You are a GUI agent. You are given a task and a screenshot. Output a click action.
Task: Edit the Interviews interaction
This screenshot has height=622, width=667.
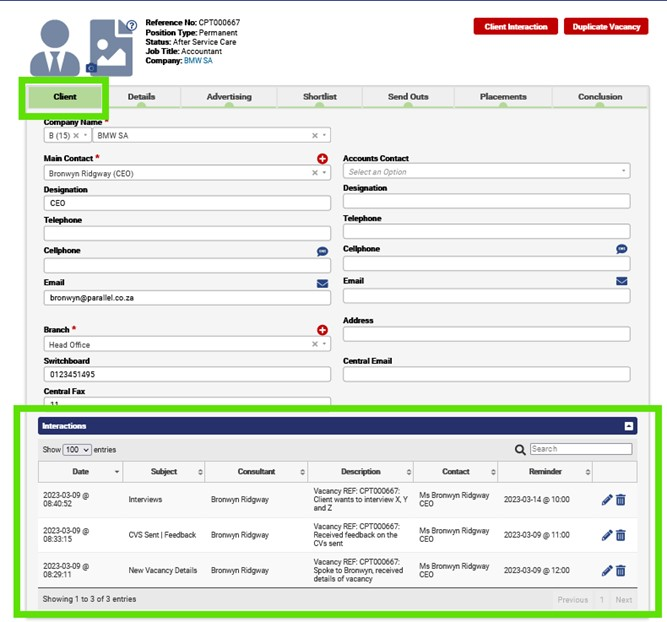tap(607, 499)
